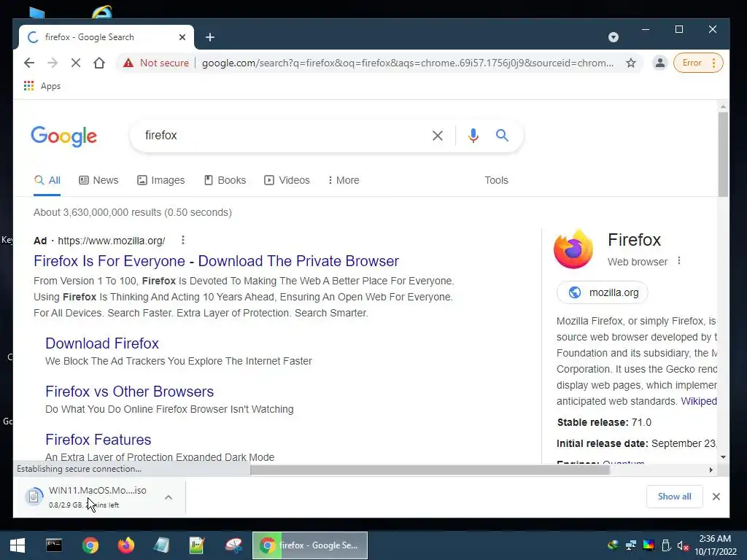The width and height of the screenshot is (747, 560).
Task: Click horizontal scrollbar right arrow
Action: [711, 470]
